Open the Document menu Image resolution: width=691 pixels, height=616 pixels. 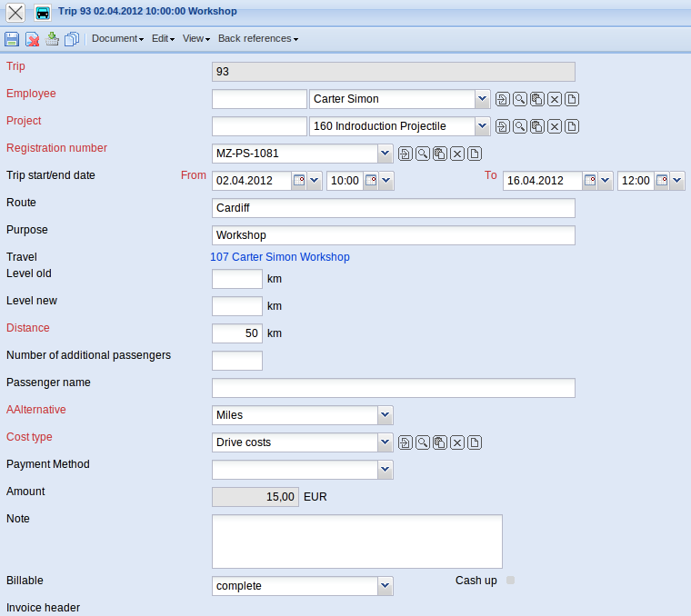point(117,39)
